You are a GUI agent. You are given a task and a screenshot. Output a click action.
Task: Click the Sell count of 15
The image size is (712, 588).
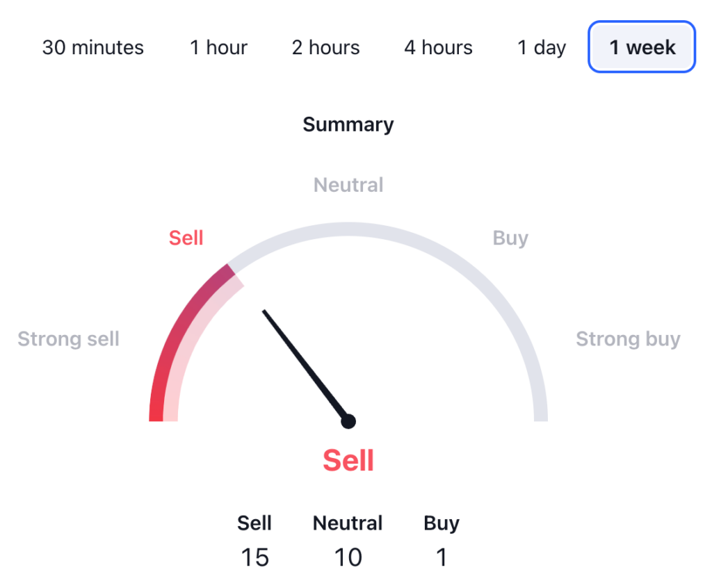coord(254,557)
